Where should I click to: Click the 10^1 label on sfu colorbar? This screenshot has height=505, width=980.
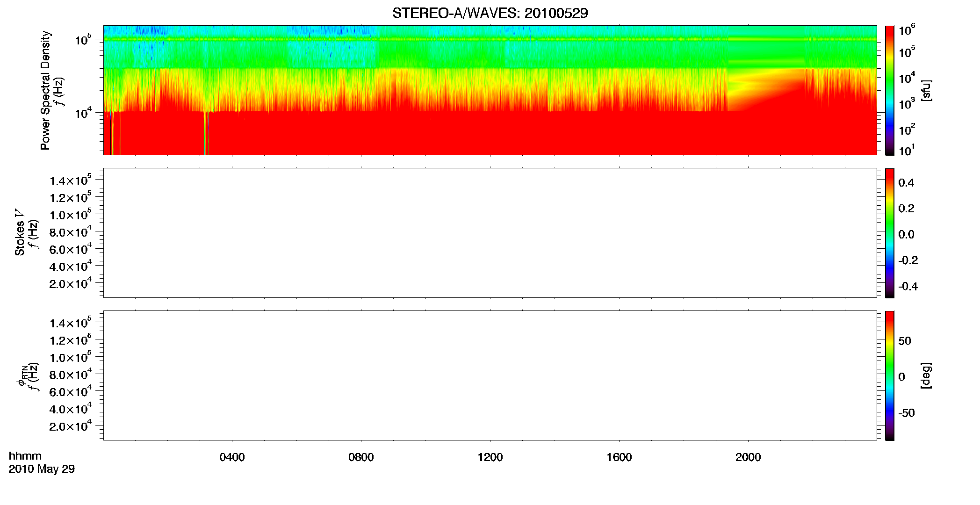(x=907, y=151)
